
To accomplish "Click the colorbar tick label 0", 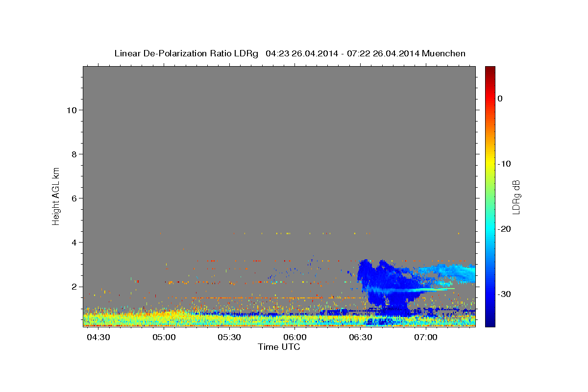I will [x=500, y=98].
